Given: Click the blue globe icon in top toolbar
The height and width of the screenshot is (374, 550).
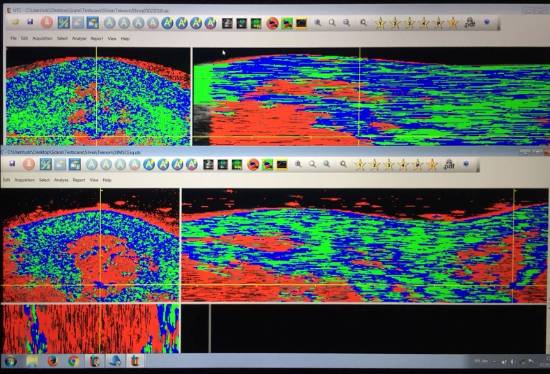Looking at the screenshot, I should pyautogui.click(x=487, y=22).
